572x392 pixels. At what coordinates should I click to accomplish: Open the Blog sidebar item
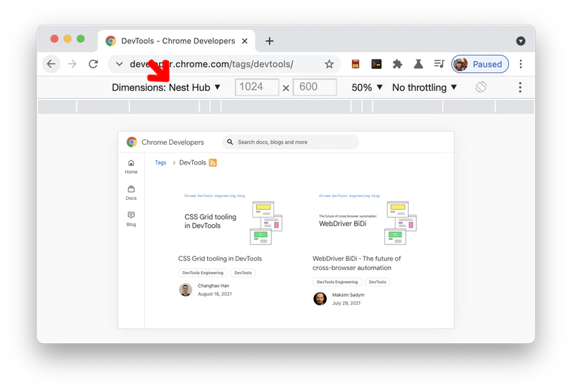(131, 219)
